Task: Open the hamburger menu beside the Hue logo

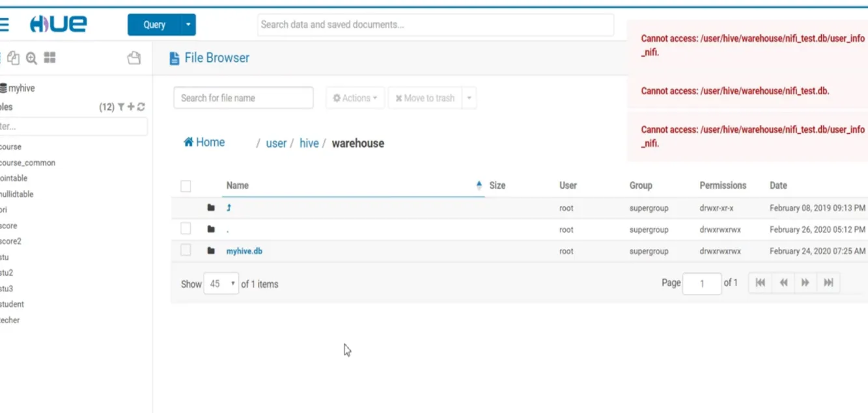Action: pyautogui.click(x=3, y=25)
